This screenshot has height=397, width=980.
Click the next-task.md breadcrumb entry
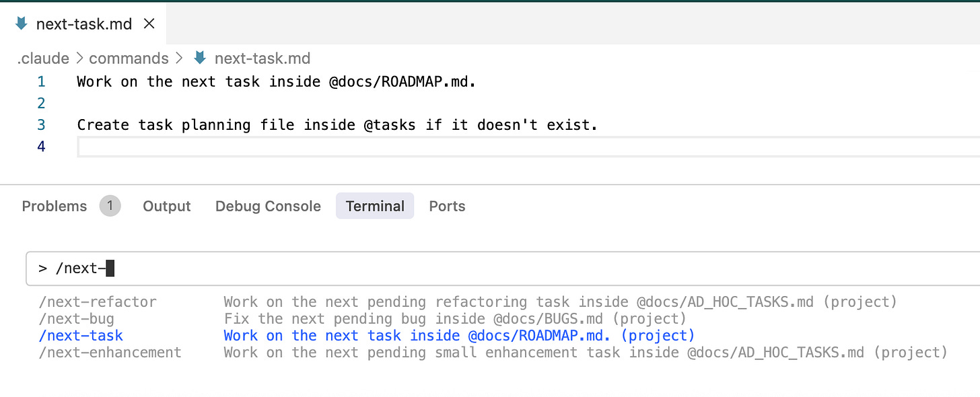pyautogui.click(x=262, y=58)
